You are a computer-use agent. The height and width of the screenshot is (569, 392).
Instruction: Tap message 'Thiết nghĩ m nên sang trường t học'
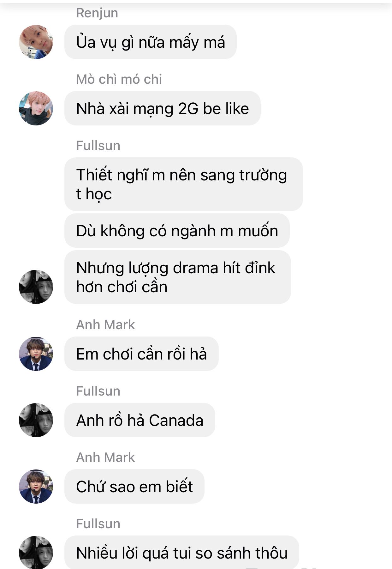pos(184,184)
